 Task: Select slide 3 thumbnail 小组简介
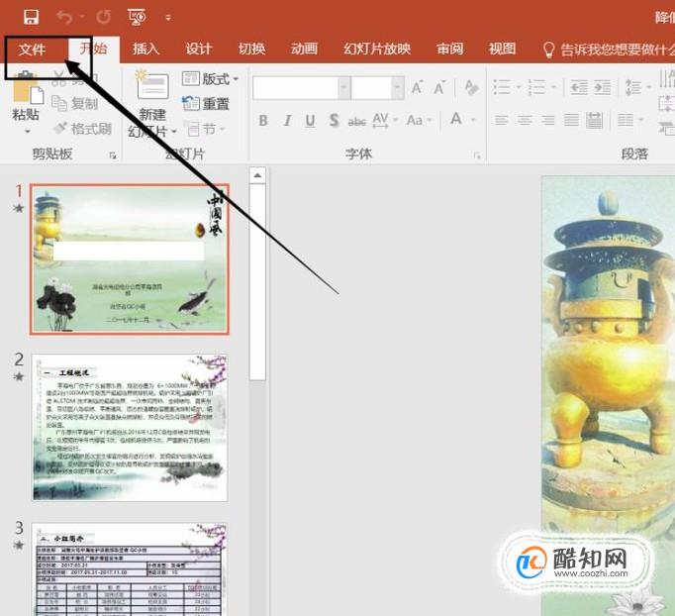click(x=130, y=569)
